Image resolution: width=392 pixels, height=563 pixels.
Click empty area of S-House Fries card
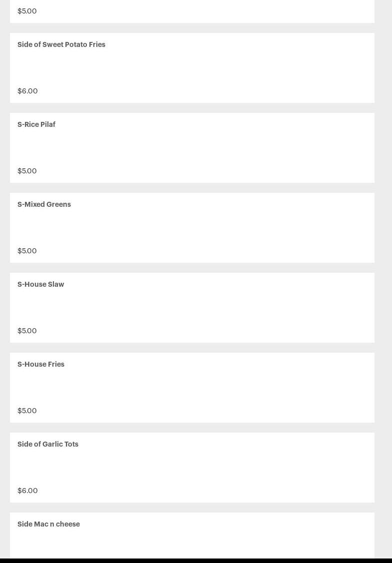(x=225, y=388)
